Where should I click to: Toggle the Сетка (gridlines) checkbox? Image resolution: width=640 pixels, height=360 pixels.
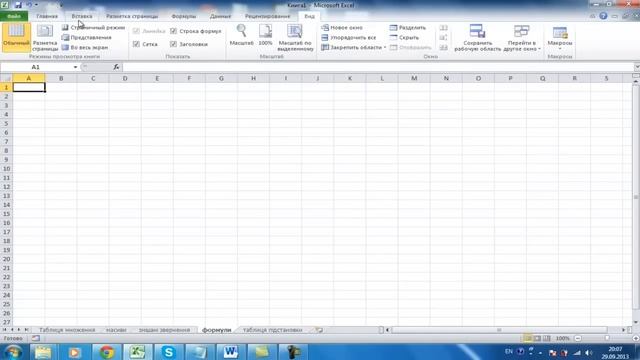136,44
